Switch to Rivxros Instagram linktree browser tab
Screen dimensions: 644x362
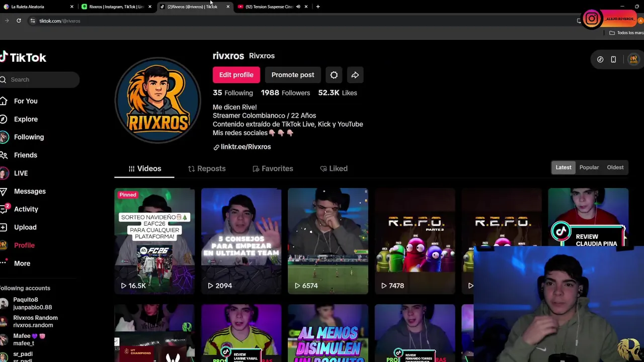(x=116, y=7)
